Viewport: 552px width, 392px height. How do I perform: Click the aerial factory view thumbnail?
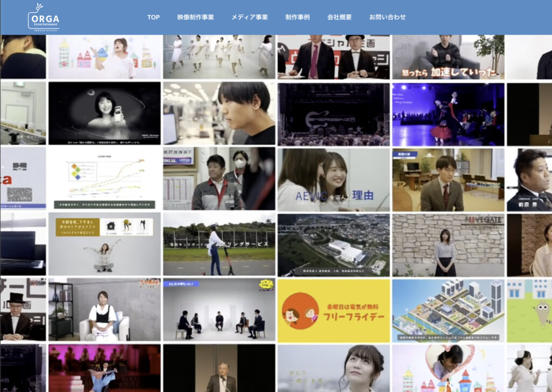(x=334, y=245)
